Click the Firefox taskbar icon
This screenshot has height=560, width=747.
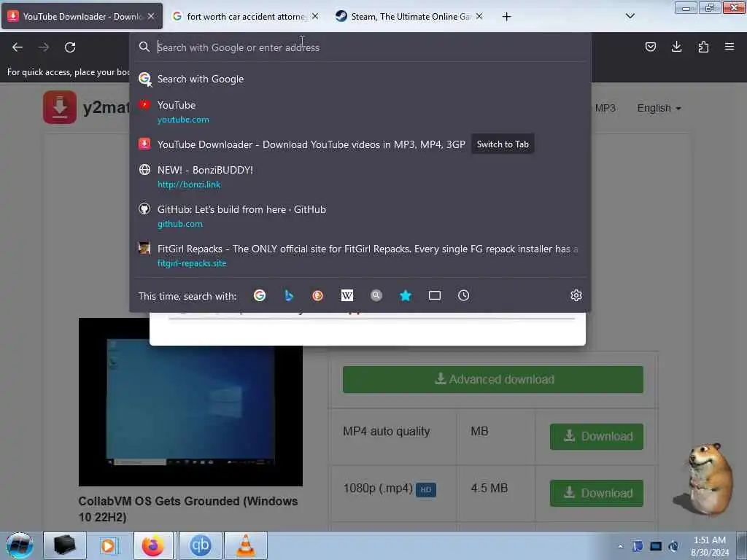[153, 545]
